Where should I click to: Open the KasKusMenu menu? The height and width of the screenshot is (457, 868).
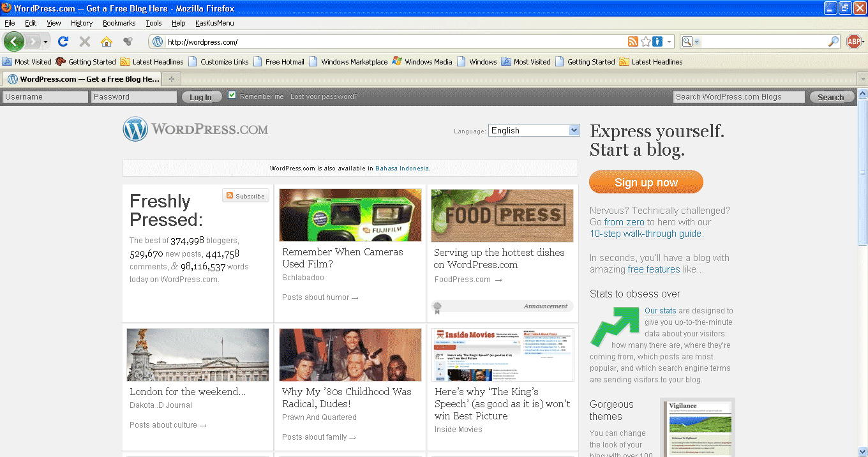pos(214,23)
